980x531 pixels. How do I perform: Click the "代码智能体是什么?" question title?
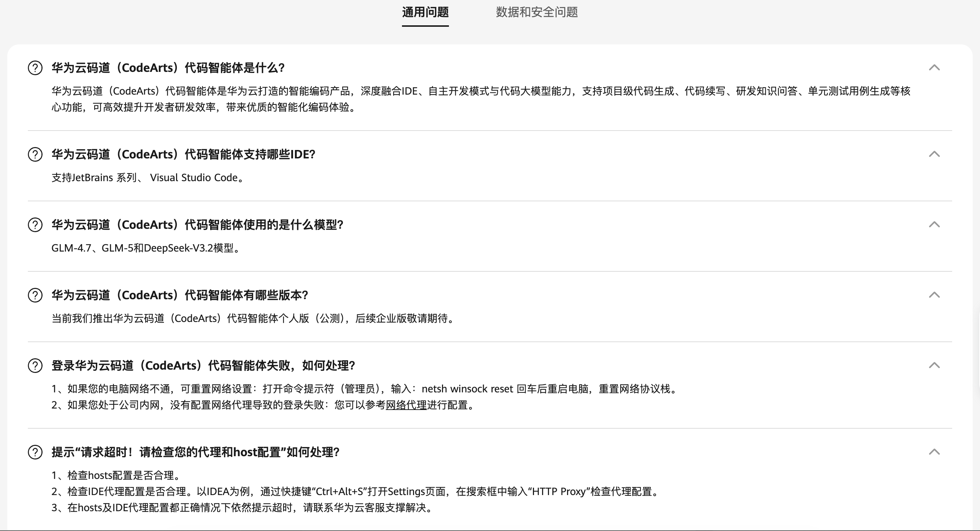168,68
